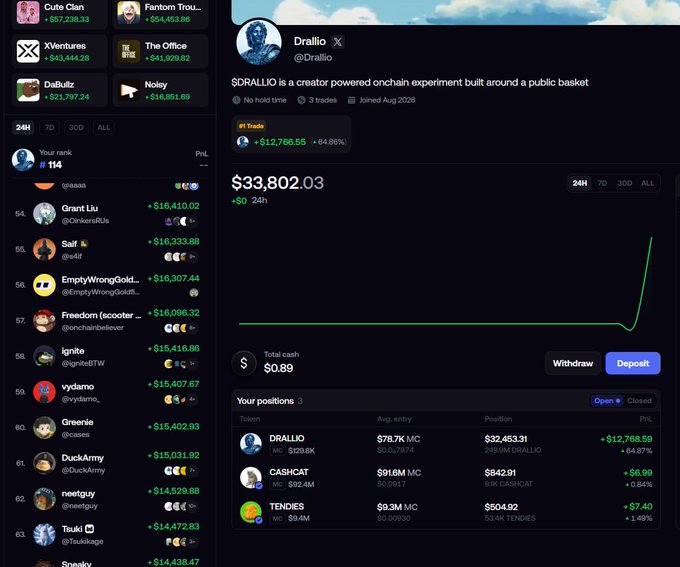Click vydamo's red avatar

pos(44,392)
